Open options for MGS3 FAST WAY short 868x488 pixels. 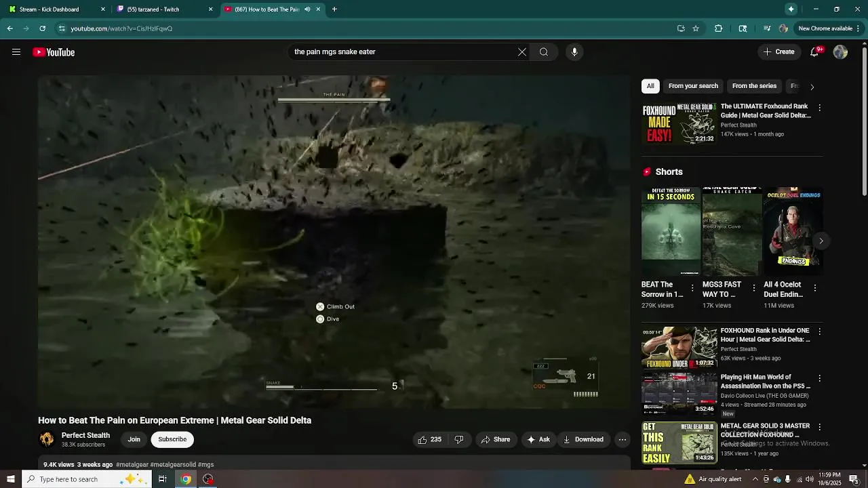tap(753, 288)
